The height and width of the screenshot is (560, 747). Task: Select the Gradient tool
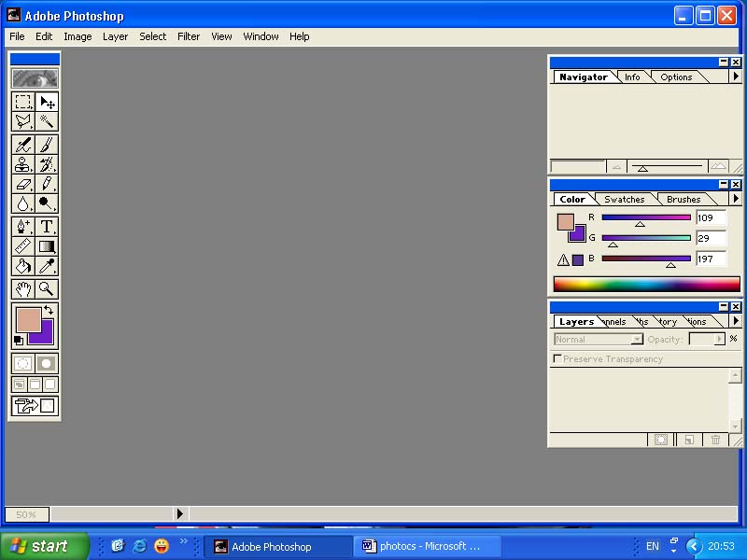click(47, 246)
